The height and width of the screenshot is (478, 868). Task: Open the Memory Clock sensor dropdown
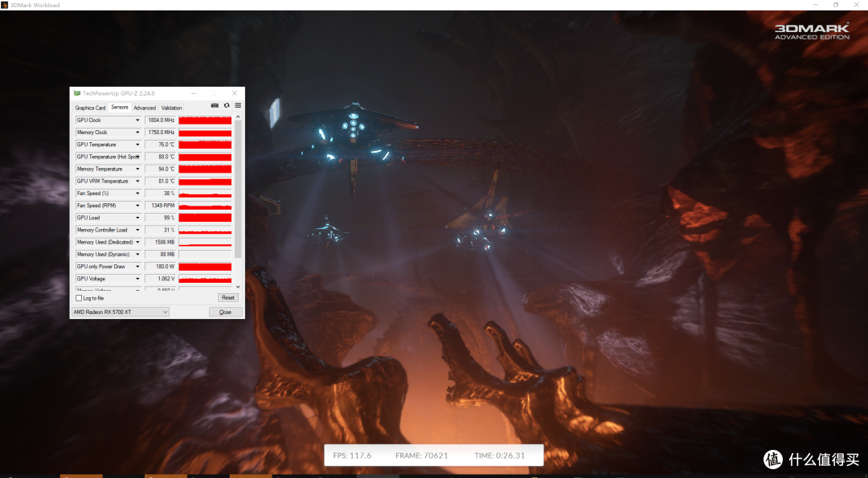tap(137, 133)
